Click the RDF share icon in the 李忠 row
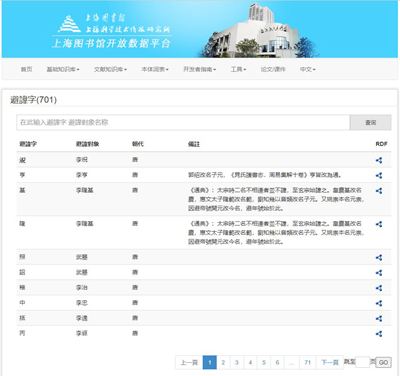This screenshot has width=400, height=376. 379,303
